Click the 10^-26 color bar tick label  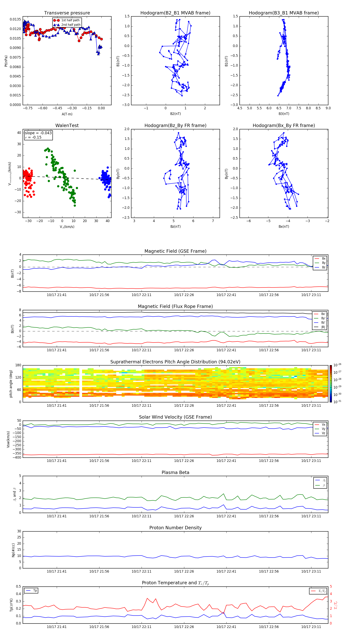click(x=338, y=365)
